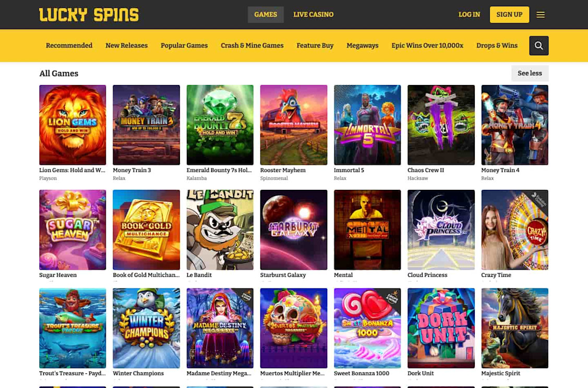Open the hamburger menu icon
This screenshot has height=388, width=588.
(541, 15)
